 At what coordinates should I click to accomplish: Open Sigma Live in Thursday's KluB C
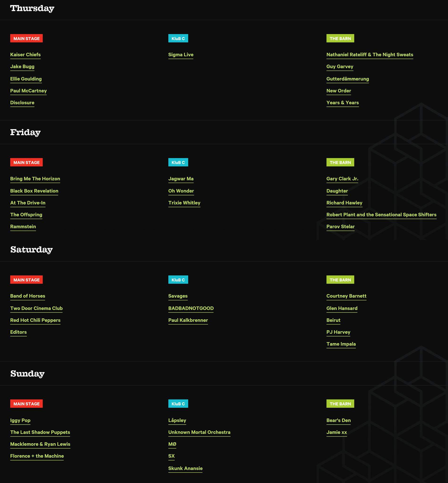pyautogui.click(x=181, y=55)
